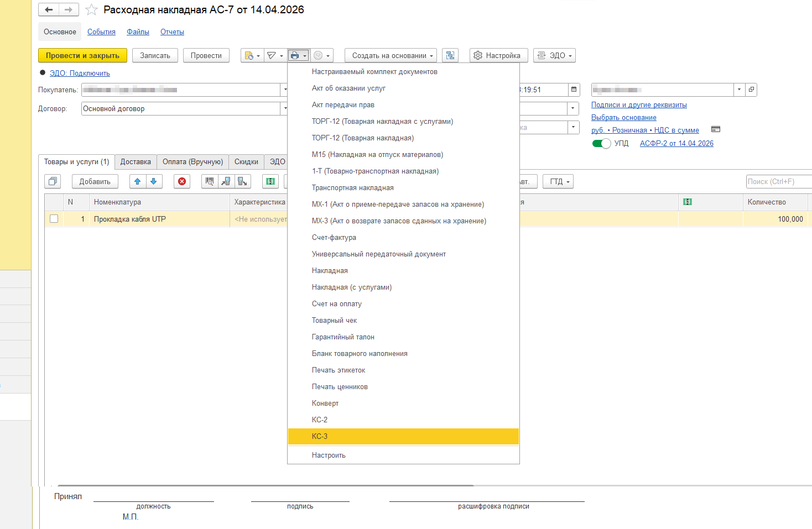Choose КС-2 print form
The width and height of the screenshot is (812, 529).
(x=403, y=420)
